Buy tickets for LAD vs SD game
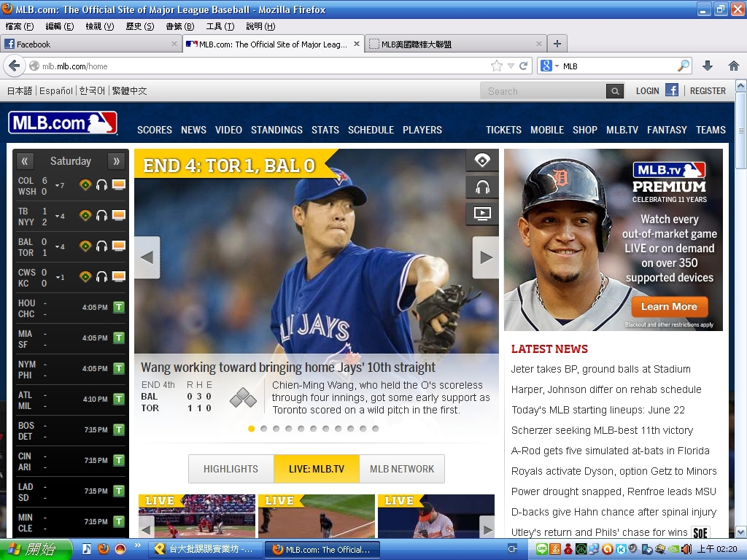The image size is (747, 560). tap(119, 491)
